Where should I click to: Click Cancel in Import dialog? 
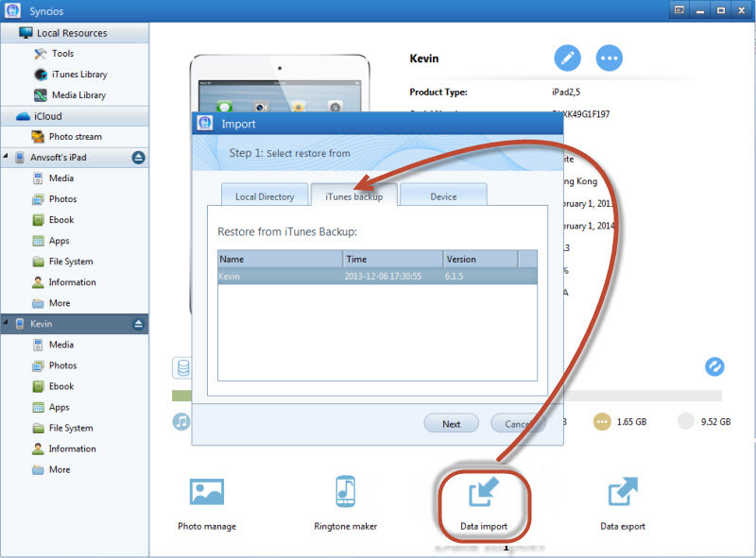[x=518, y=424]
